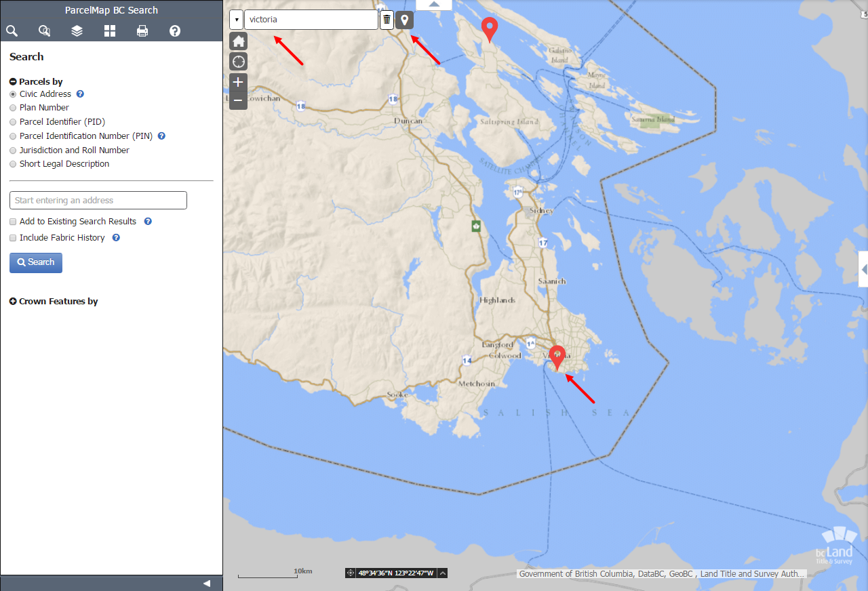Open the basemap gallery grid icon
This screenshot has width=868, height=591.
pyautogui.click(x=110, y=30)
